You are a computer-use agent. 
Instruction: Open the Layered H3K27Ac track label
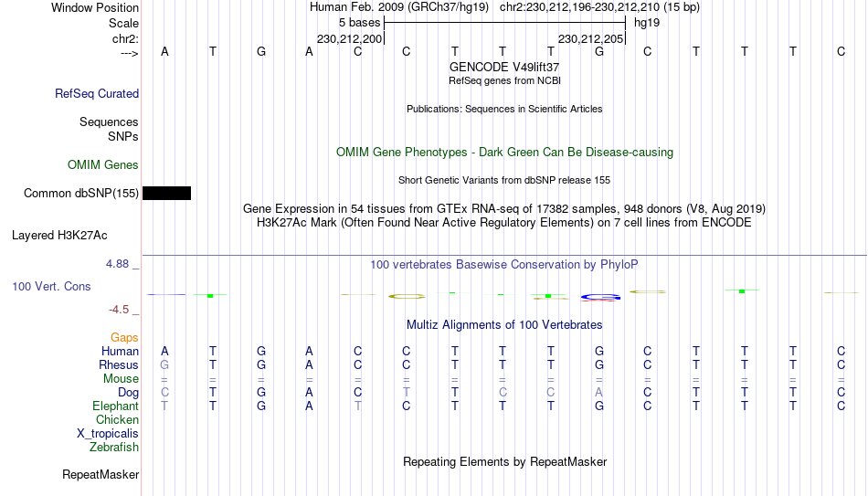coord(59,236)
